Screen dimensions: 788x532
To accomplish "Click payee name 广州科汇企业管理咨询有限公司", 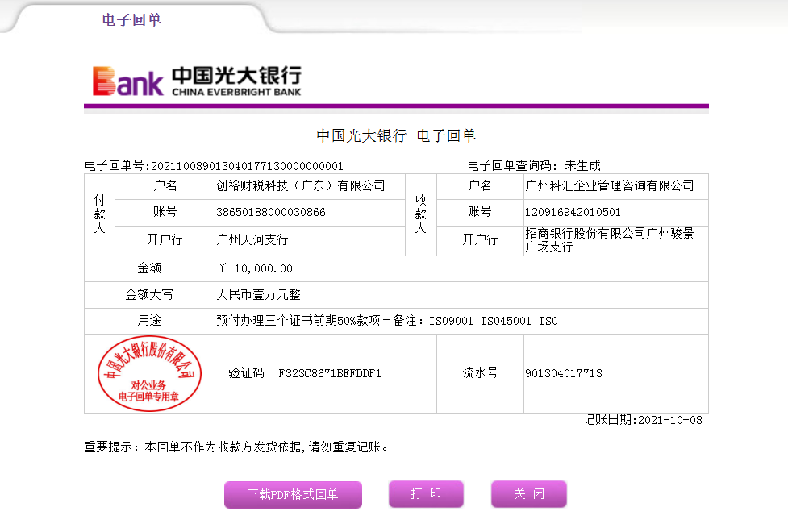I will point(609,186).
